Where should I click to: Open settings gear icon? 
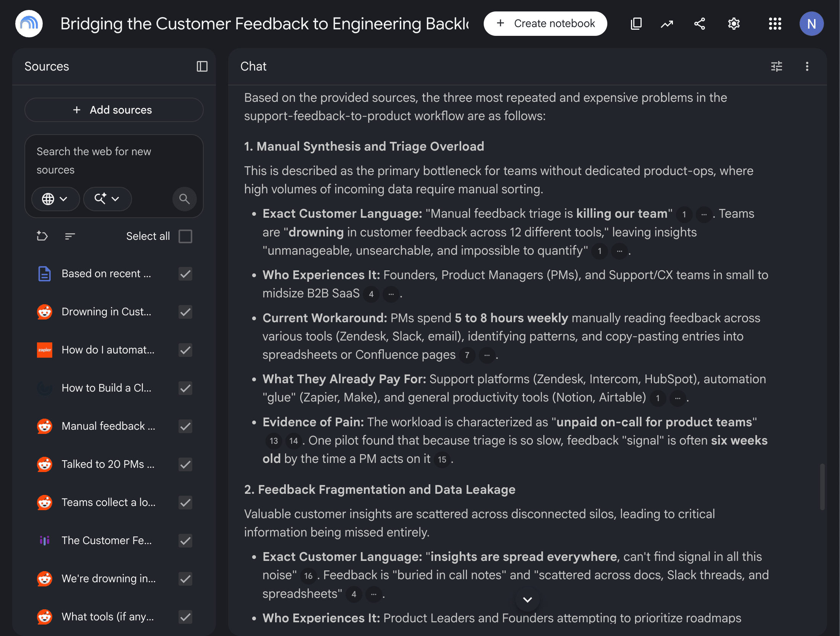point(734,24)
